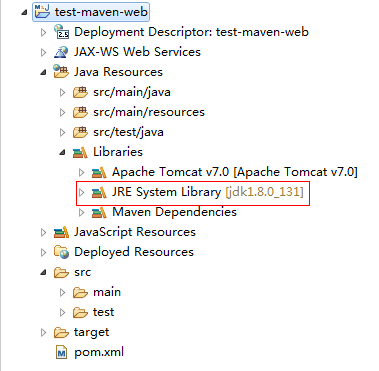This screenshot has width=379, height=371.
Task: Select the 'JavaScript Resources' label
Action: point(135,232)
